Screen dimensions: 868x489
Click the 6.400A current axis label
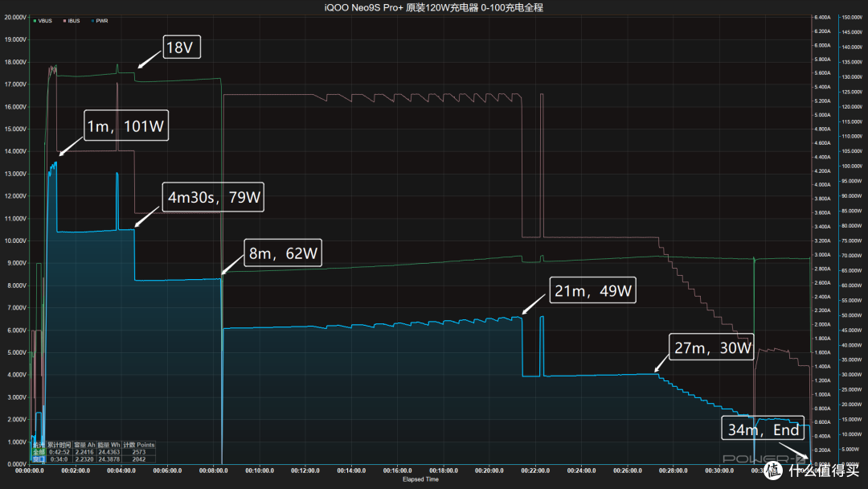[823, 17]
